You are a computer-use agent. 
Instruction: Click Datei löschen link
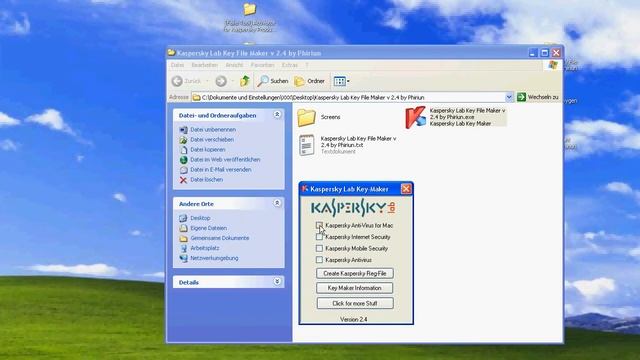pyautogui.click(x=207, y=180)
